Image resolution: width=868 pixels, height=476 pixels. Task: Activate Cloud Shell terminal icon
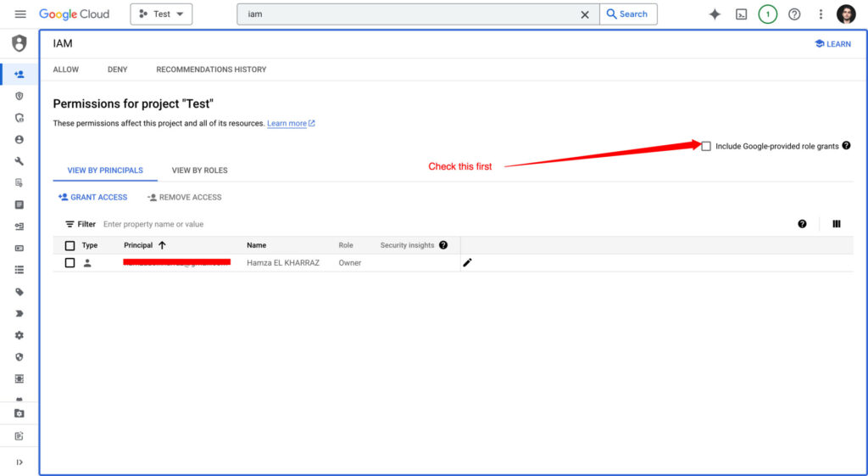[x=741, y=14]
